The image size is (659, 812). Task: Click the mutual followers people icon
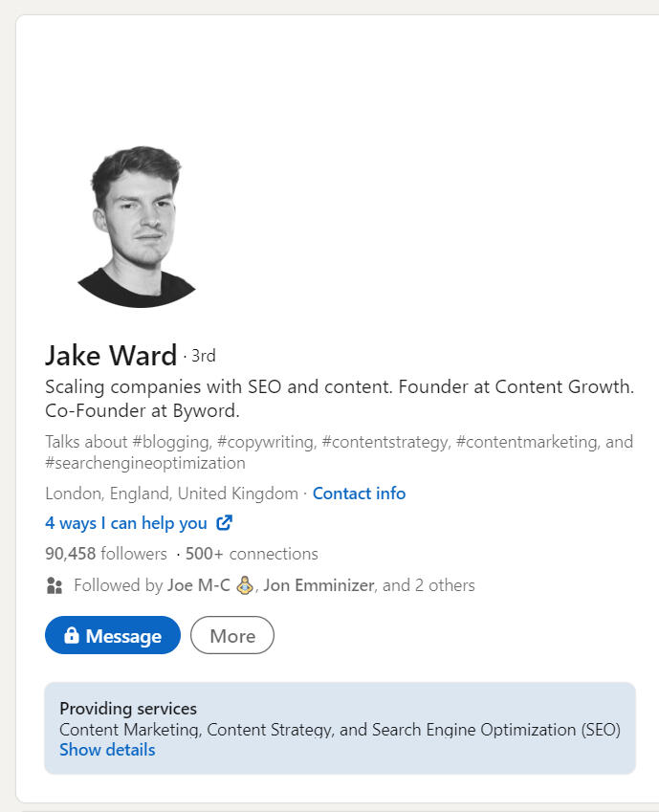(55, 585)
